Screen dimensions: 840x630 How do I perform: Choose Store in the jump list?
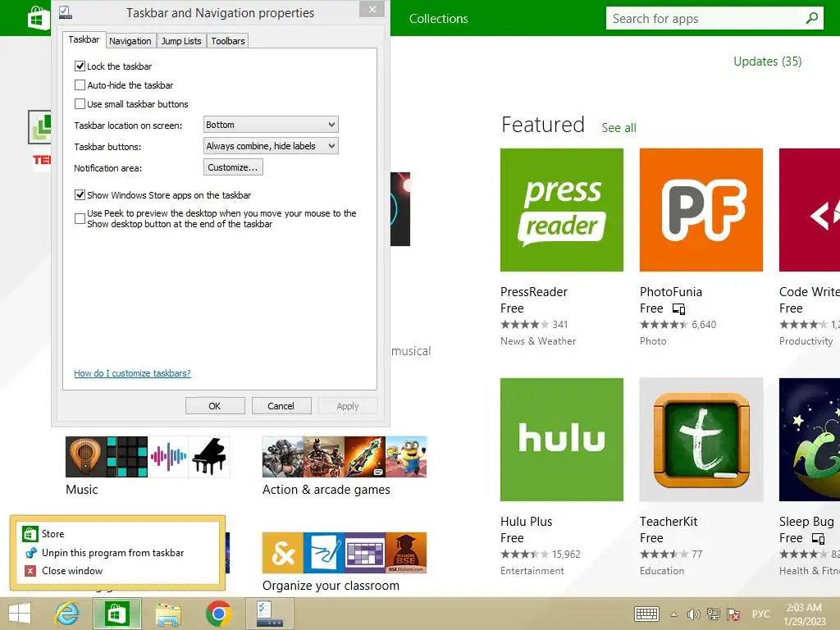click(x=117, y=533)
